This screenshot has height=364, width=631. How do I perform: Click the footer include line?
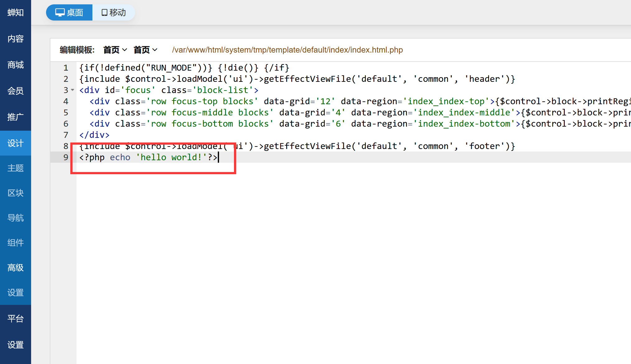tap(297, 146)
